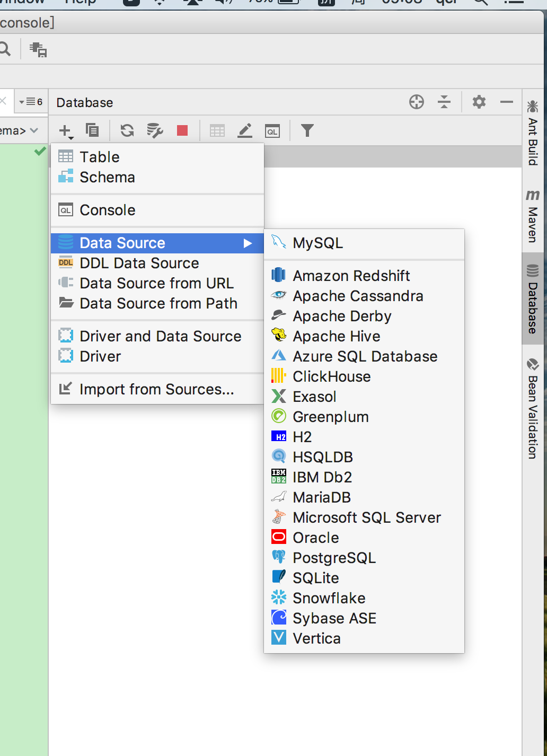This screenshot has width=547, height=756.
Task: Toggle the Database side tab
Action: pos(533,298)
